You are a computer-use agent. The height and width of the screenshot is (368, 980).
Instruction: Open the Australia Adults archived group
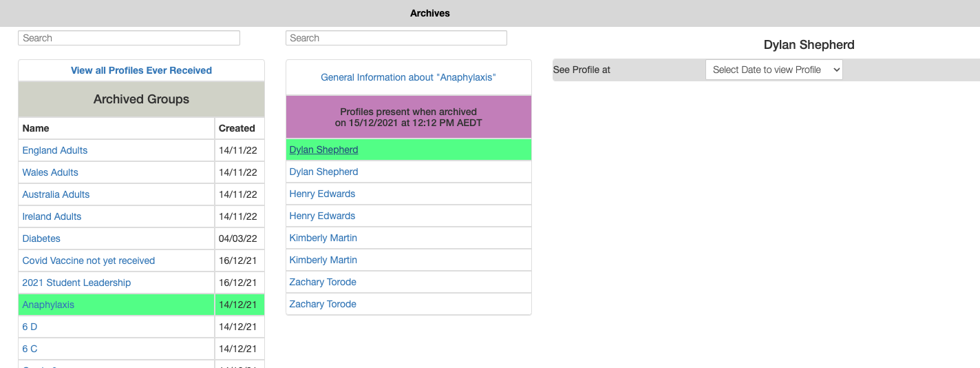point(56,194)
